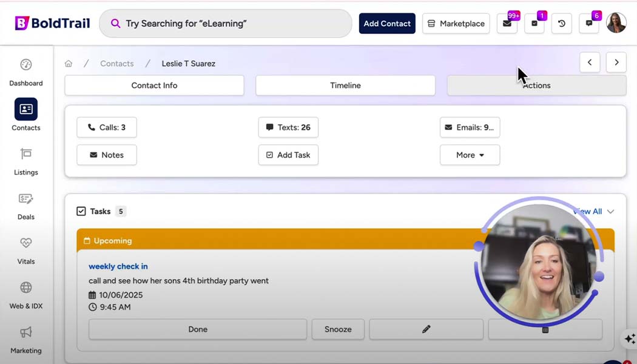Click the home icon in the breadcrumb
The width and height of the screenshot is (637, 364).
(x=69, y=64)
